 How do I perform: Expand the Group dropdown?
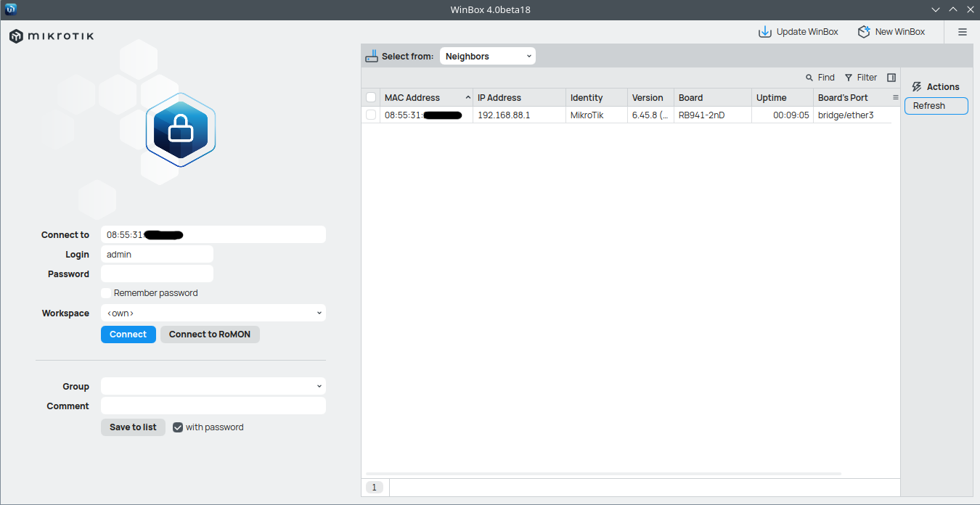(213, 387)
